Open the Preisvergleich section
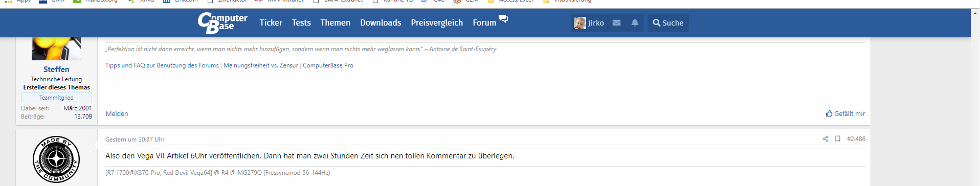The width and height of the screenshot is (980, 186). coord(437,22)
